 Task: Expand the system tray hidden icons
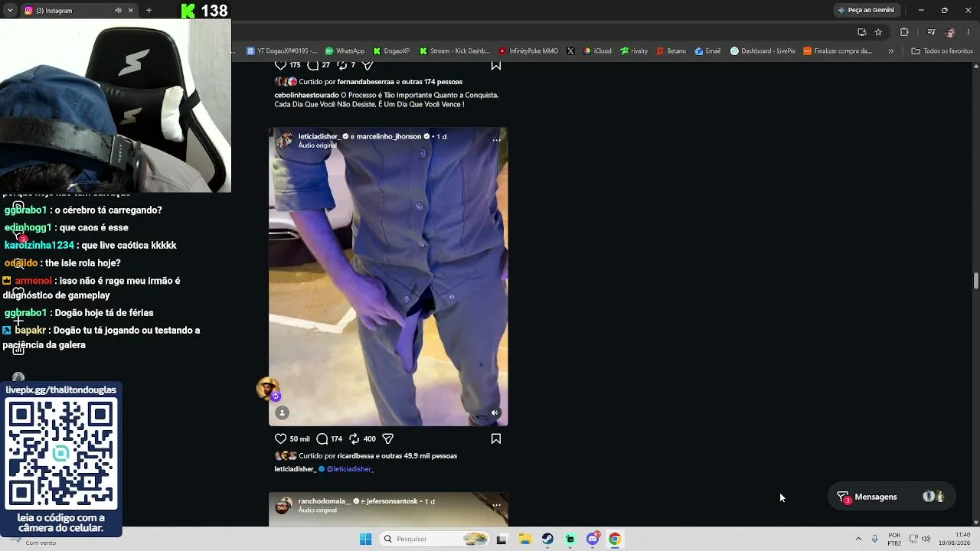(x=858, y=539)
